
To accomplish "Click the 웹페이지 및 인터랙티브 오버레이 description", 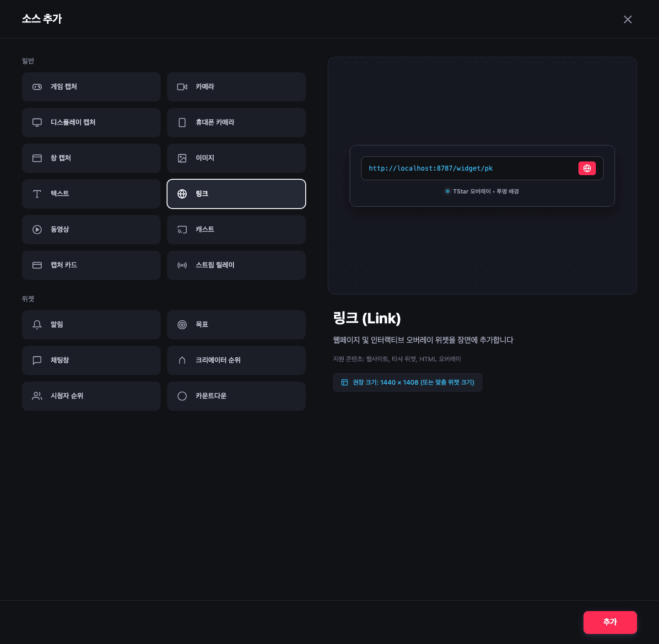I will 423,340.
